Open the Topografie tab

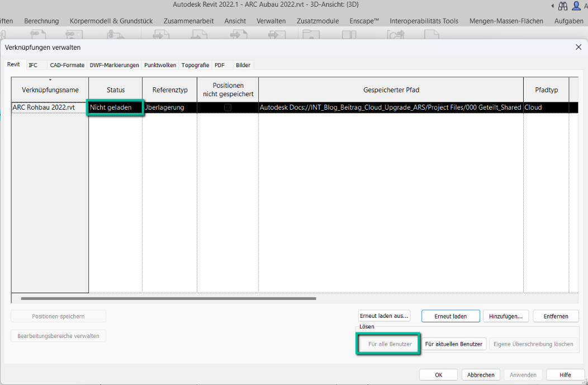pyautogui.click(x=195, y=65)
